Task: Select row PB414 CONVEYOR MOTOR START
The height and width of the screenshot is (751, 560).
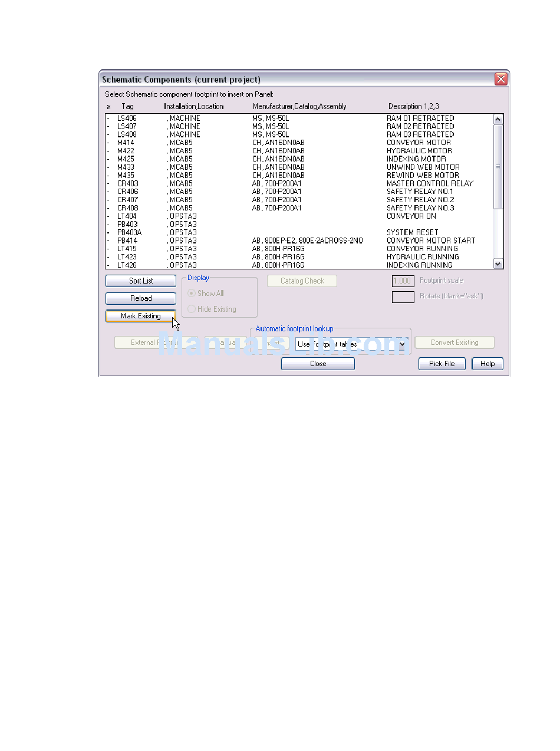Action: pyautogui.click(x=299, y=241)
